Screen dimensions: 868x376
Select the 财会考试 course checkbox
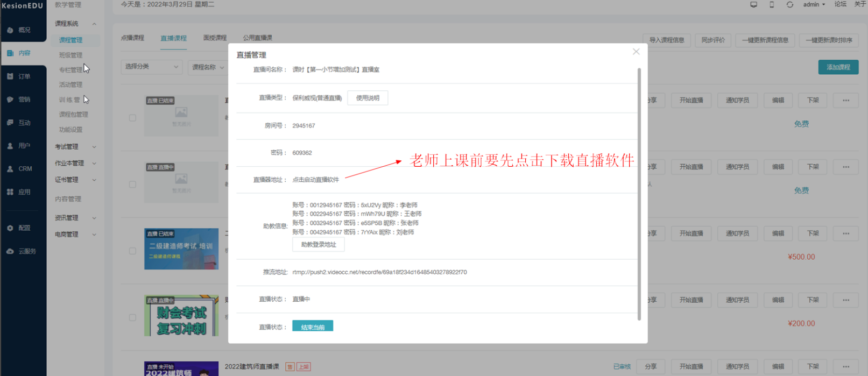[132, 318]
